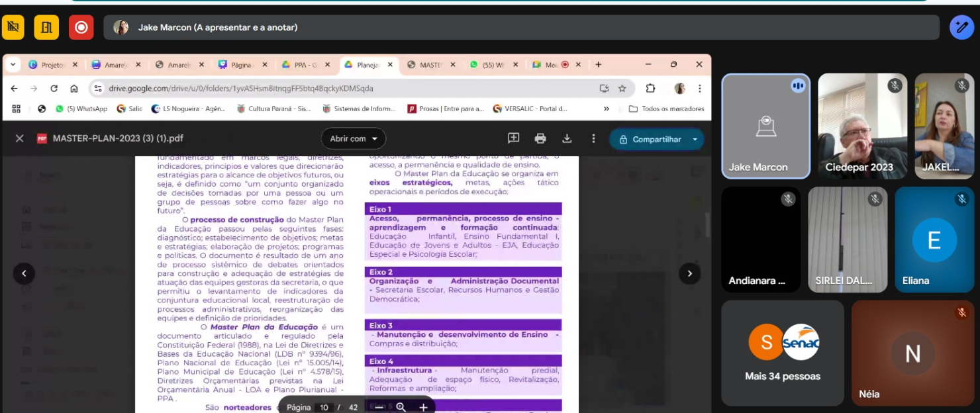Viewport: 980px width, 413px height.
Task: Open the LS Nogueira bookmark
Action: point(189,109)
